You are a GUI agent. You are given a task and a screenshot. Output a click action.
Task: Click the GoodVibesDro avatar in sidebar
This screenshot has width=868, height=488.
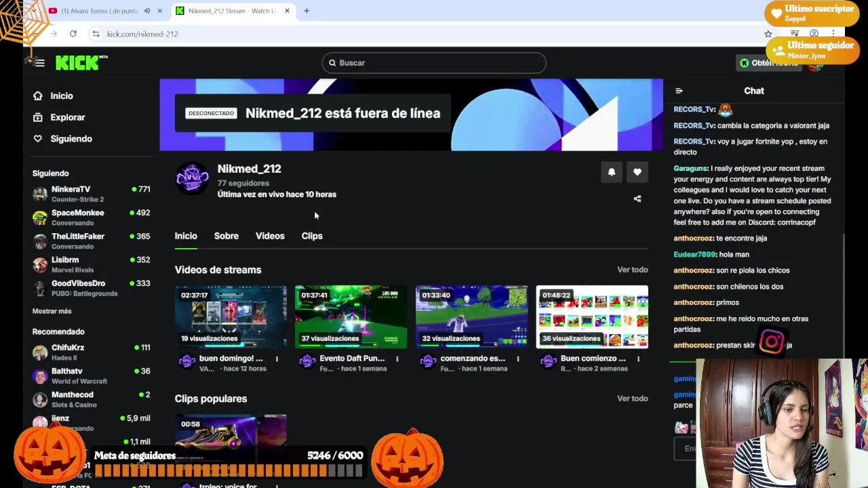tap(40, 288)
